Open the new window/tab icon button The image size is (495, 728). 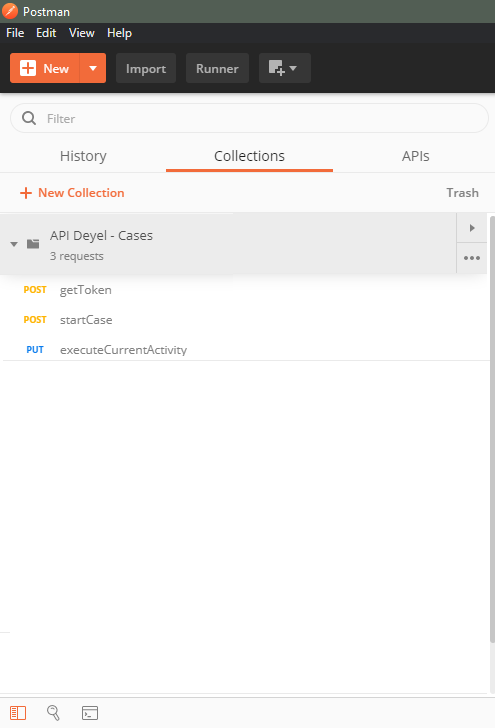pyautogui.click(x=276, y=68)
